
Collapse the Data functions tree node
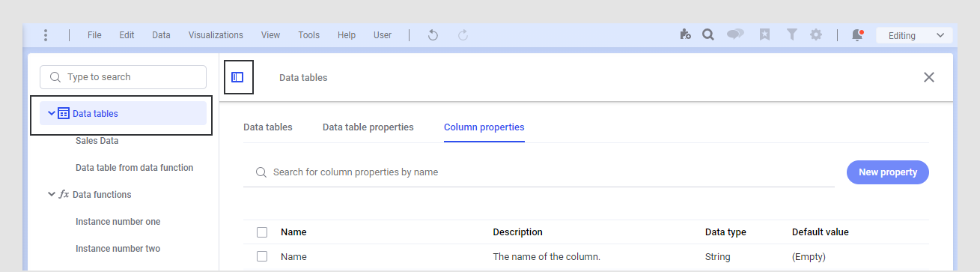(51, 195)
